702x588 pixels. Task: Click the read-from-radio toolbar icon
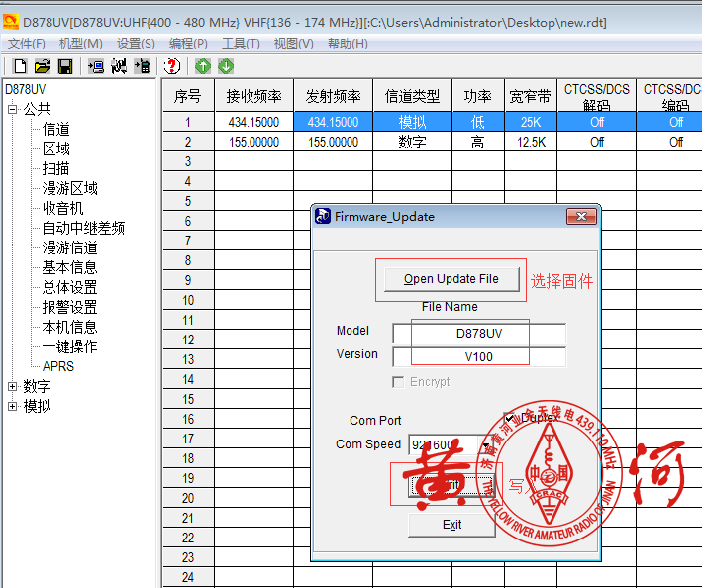point(96,66)
